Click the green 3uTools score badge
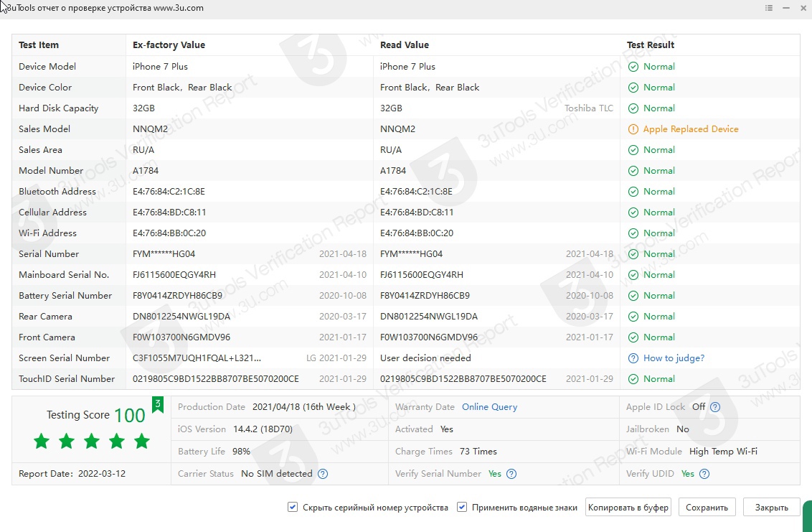This screenshot has height=532, width=812. click(158, 404)
